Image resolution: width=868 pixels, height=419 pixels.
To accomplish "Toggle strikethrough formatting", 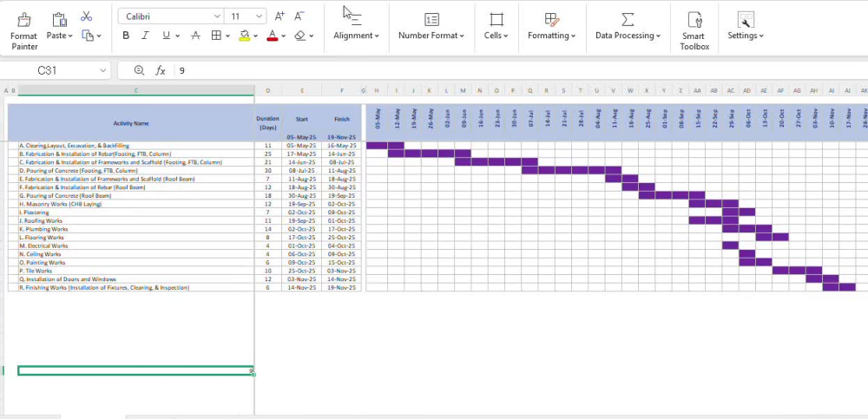I will tap(195, 36).
